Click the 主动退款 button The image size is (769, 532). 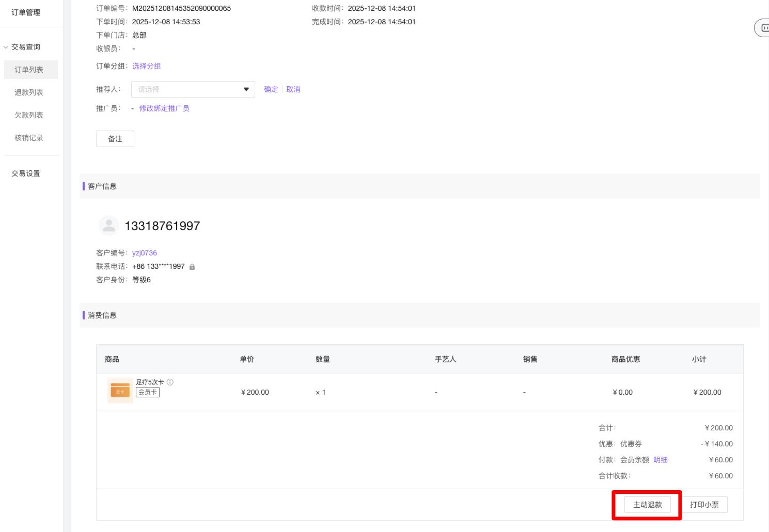pyautogui.click(x=647, y=505)
